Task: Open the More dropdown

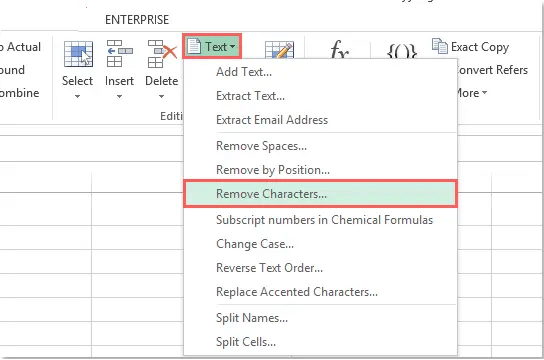Action: pos(473,93)
